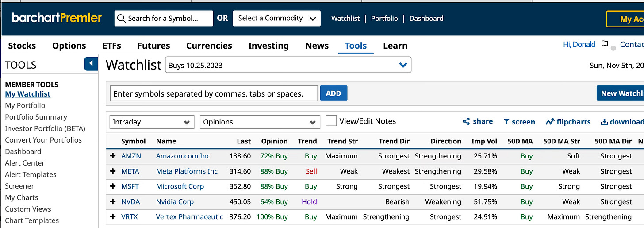Open My Portfolio in sidebar
The image size is (644, 228).
(25, 105)
